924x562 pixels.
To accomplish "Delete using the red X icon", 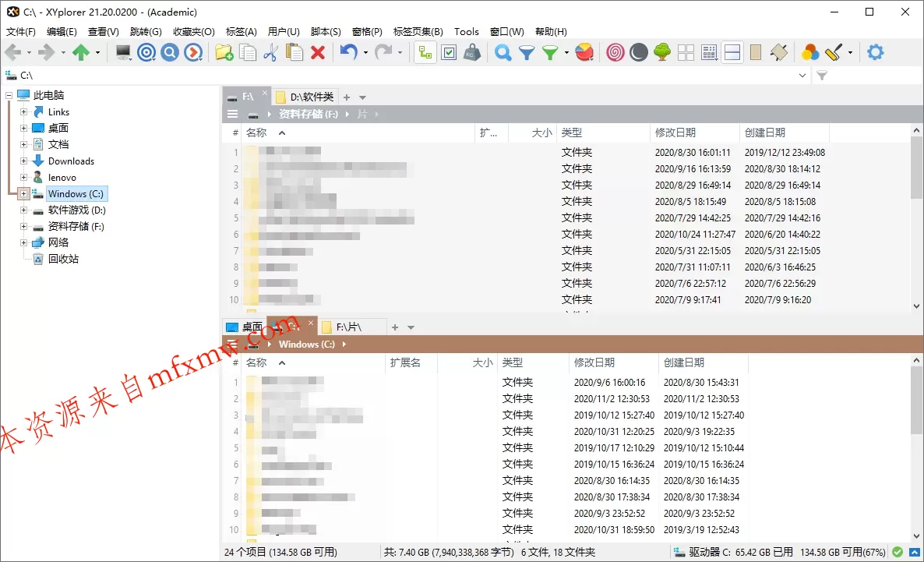I will [x=318, y=52].
